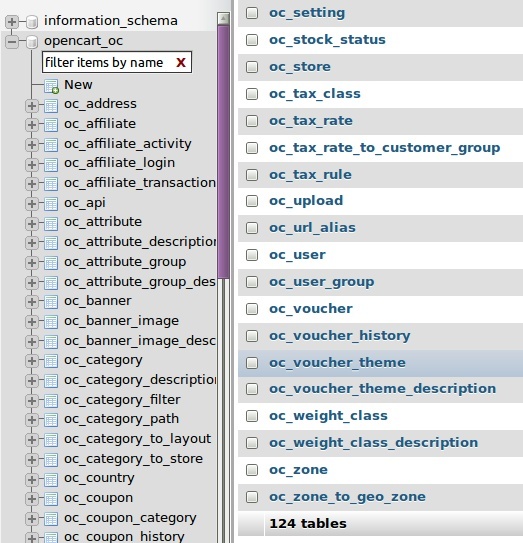
Task: Open the oc_voucher_history table link
Action: click(x=339, y=336)
